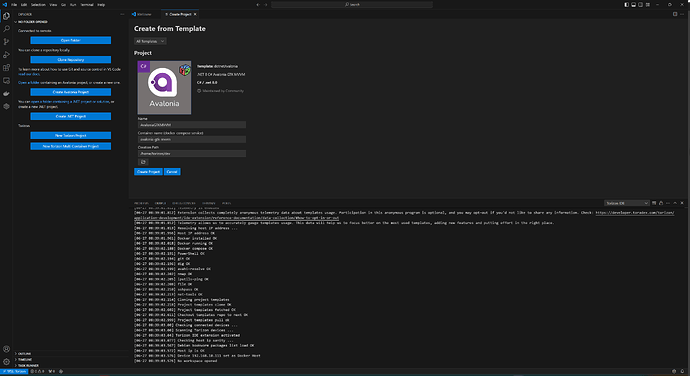This screenshot has height=376, width=690.
Task: Select the Avalonia template thumbnail
Action: [164, 88]
